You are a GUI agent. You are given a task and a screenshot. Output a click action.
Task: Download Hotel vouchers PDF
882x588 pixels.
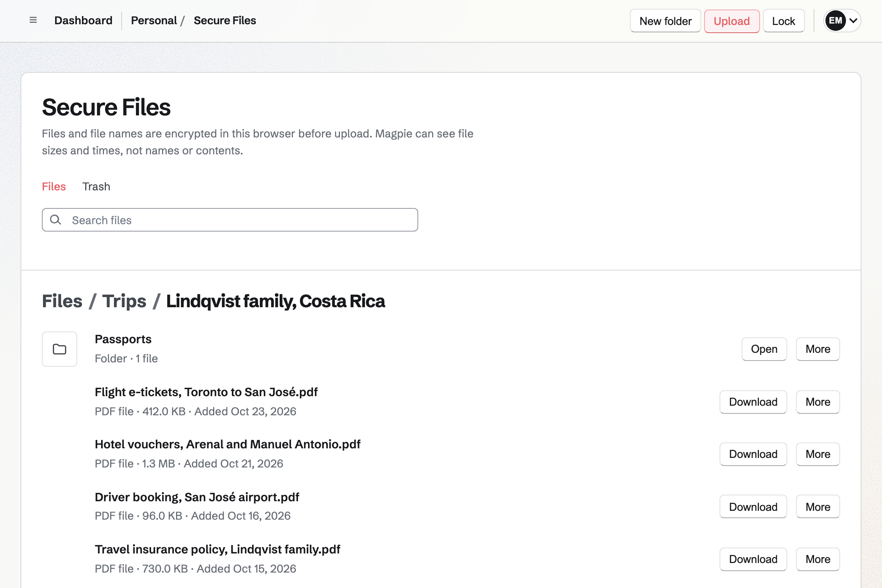tap(753, 454)
